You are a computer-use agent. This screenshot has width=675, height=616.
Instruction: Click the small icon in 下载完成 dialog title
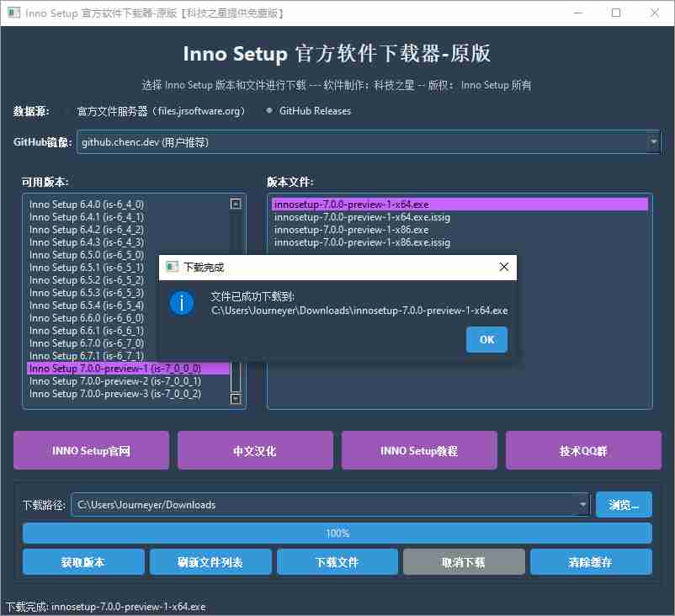coord(173,267)
